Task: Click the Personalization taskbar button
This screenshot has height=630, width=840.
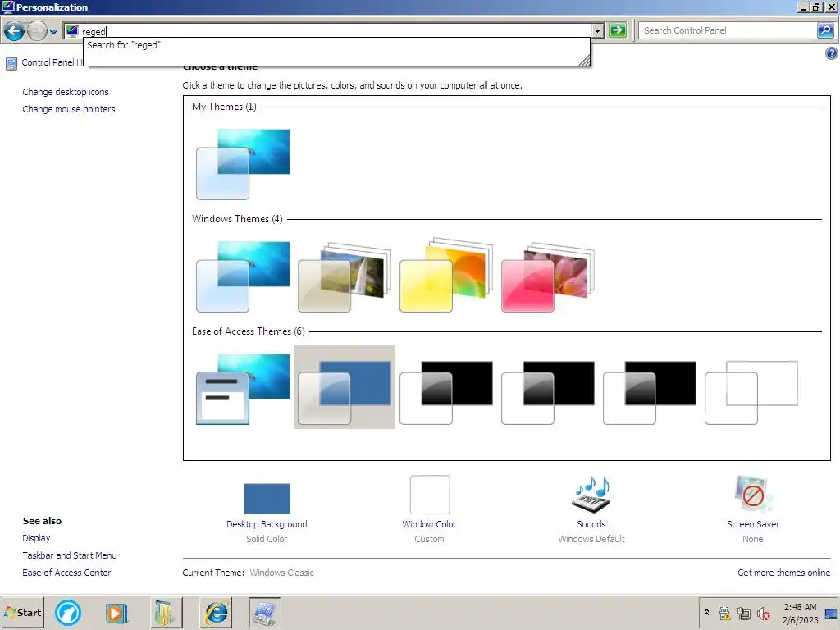Action: 264,612
